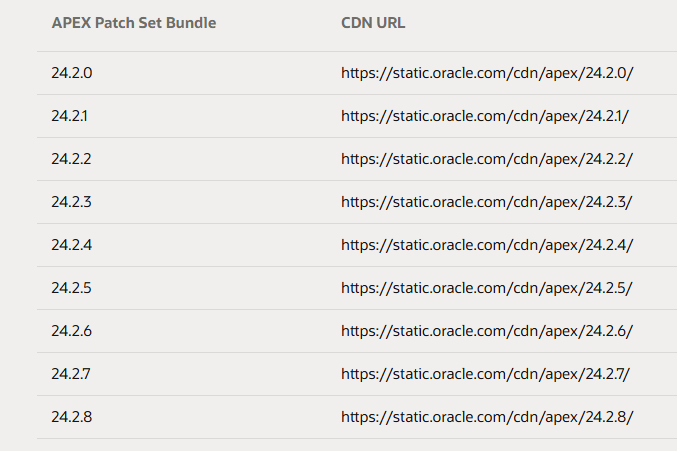Click the CDN URL for apex 24.2.8
This screenshot has width=677, height=451.
coord(487,417)
